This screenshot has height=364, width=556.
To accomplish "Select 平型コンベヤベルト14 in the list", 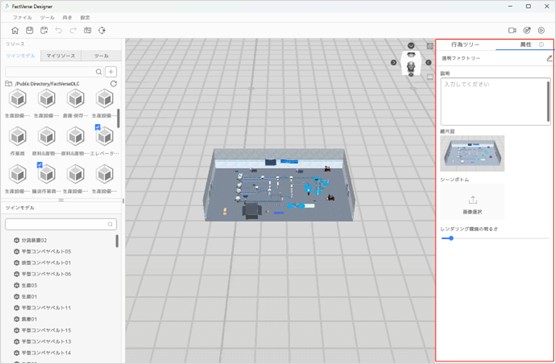I will point(46,353).
